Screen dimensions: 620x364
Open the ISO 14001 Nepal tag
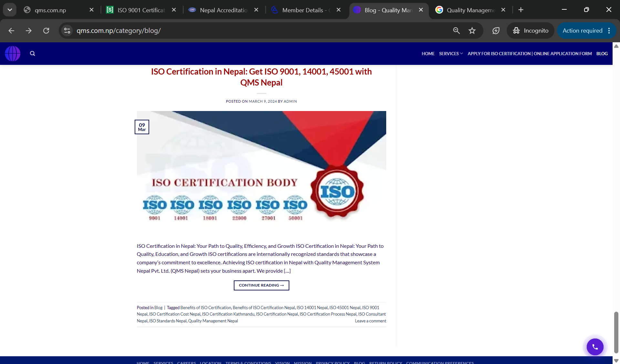click(312, 308)
